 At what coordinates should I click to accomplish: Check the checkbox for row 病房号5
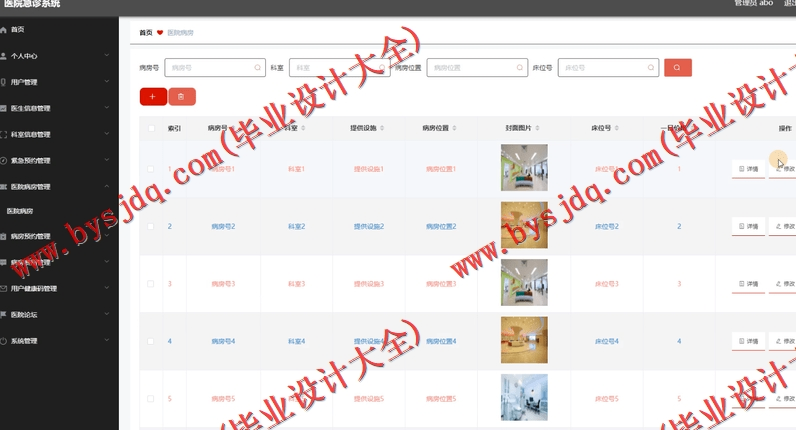150,399
